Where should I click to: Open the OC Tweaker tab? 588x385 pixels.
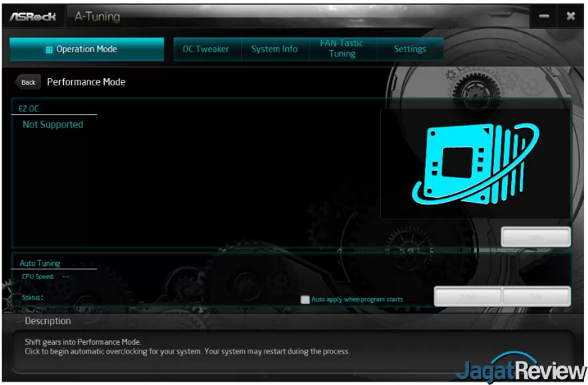coord(206,49)
